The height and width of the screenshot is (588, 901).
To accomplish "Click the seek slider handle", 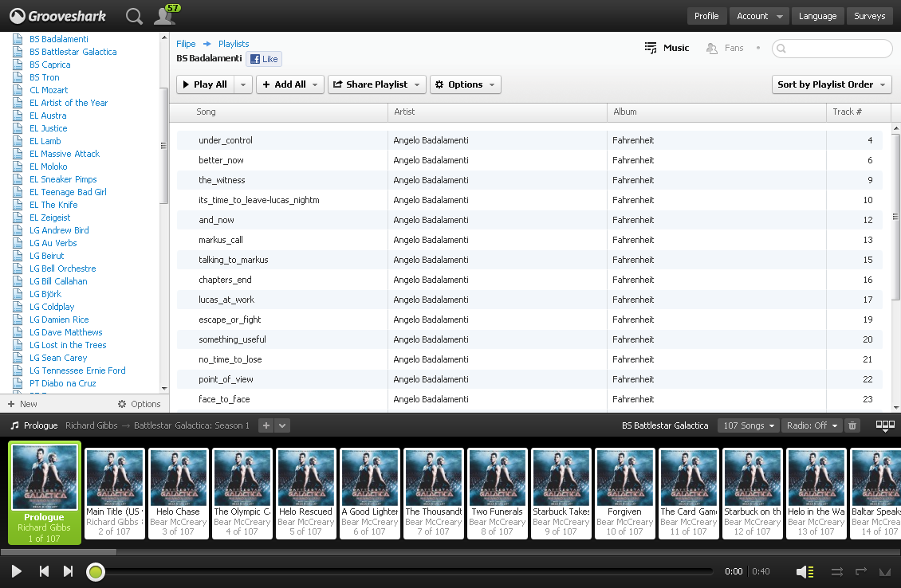I will click(96, 572).
